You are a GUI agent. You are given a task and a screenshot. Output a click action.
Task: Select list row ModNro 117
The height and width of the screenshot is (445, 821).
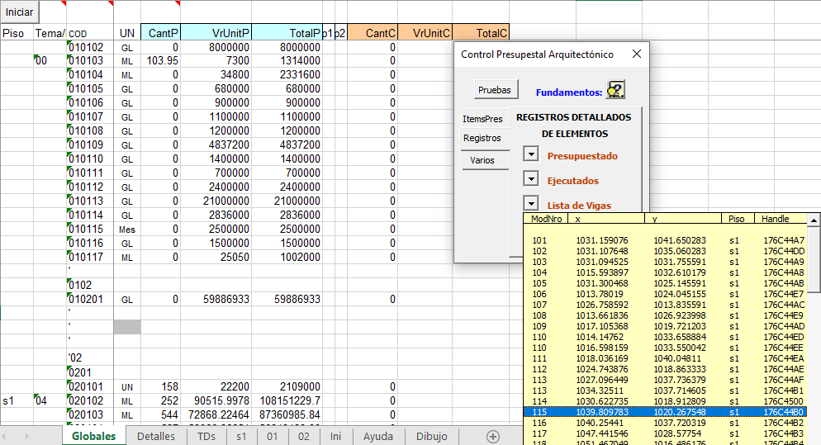tap(664, 433)
